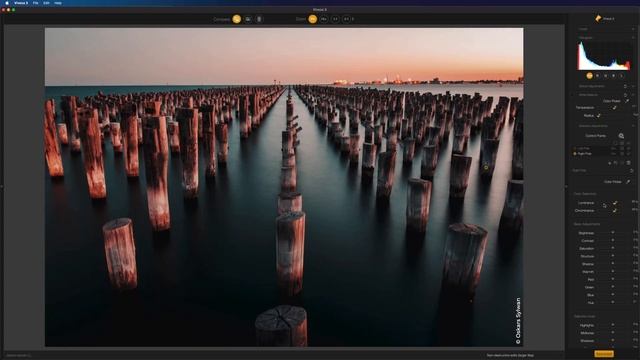Collapse the Histogram section
Viewport: 640px width, 360px height.
pyautogui.click(x=633, y=38)
